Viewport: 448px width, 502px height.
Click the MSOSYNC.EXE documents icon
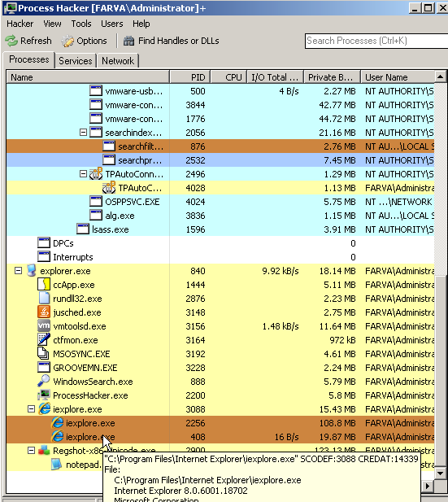tap(44, 353)
